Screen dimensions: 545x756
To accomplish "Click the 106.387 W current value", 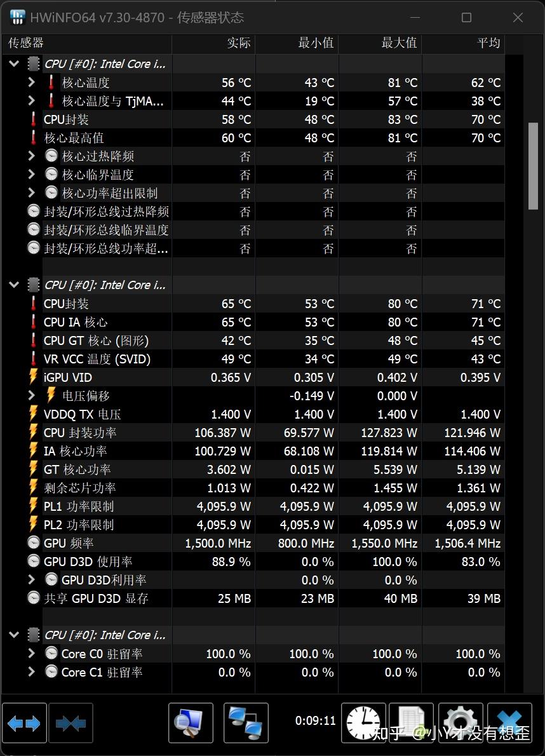I will (222, 433).
